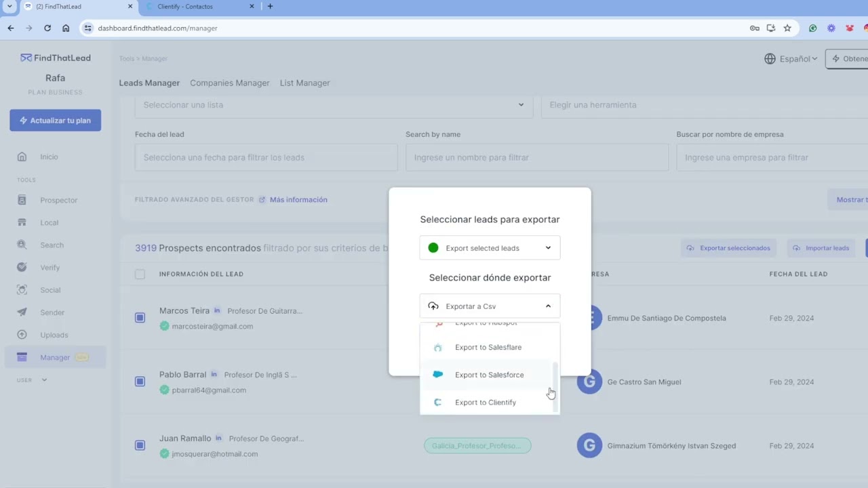Click company avatar for Gimnazium Tömörkény Istvan Szeged
Screen dimensions: 868x488
point(589,445)
